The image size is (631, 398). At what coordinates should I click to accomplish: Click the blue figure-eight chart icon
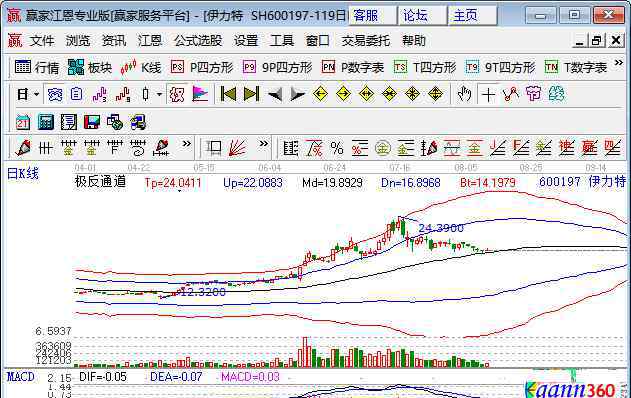55,95
